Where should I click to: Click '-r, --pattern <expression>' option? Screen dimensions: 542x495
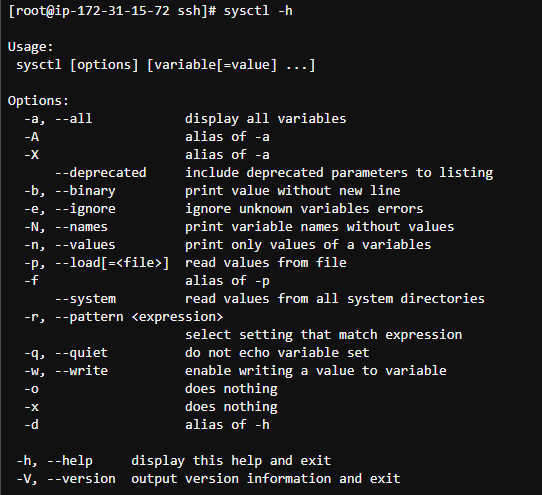click(x=123, y=317)
